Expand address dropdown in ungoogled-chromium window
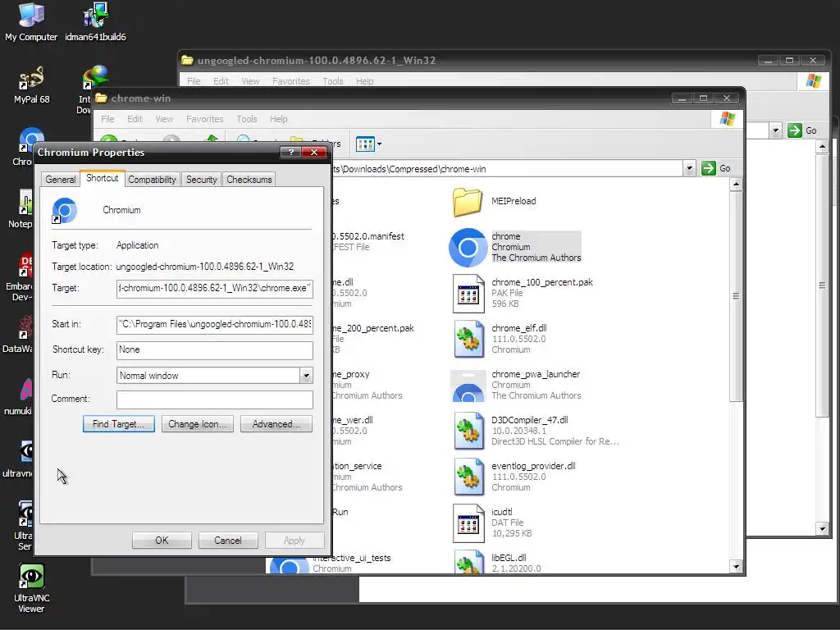The image size is (840, 630). point(775,130)
